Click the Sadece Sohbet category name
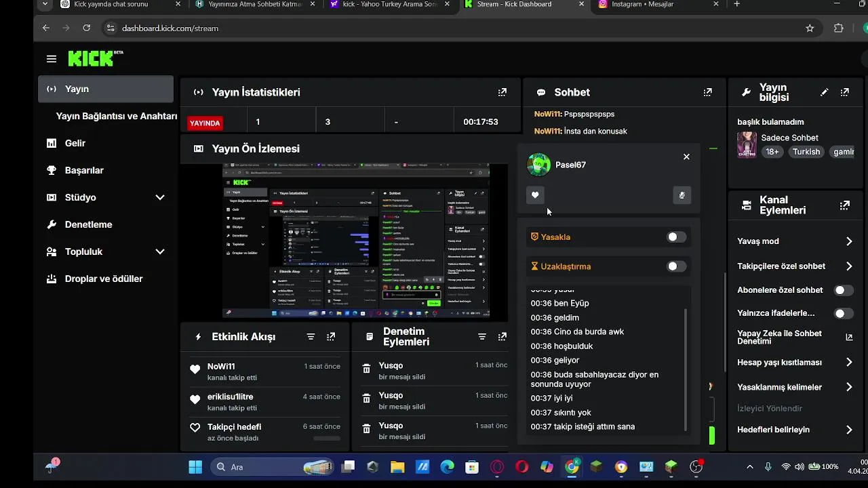 789,138
